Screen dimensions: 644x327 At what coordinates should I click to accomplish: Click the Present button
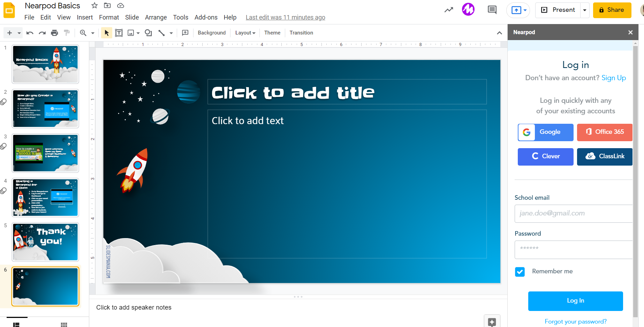click(558, 10)
